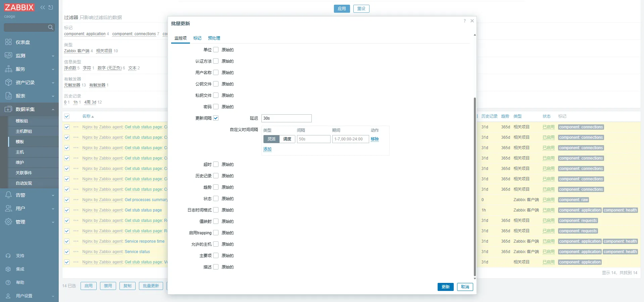This screenshot has height=302, width=644.
Task: Click the 间隔 input field showing 50s
Action: (314, 139)
